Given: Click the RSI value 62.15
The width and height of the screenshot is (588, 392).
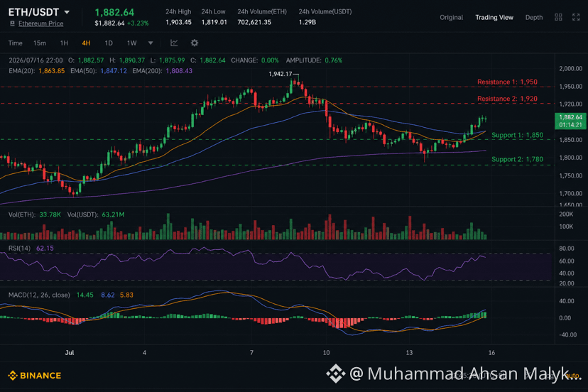Looking at the screenshot, I should click(x=45, y=249).
